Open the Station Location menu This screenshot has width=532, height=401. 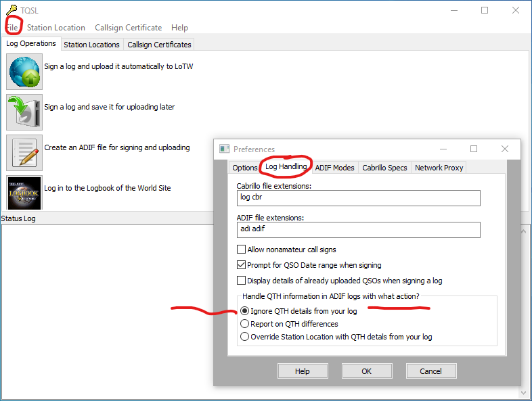(x=56, y=28)
